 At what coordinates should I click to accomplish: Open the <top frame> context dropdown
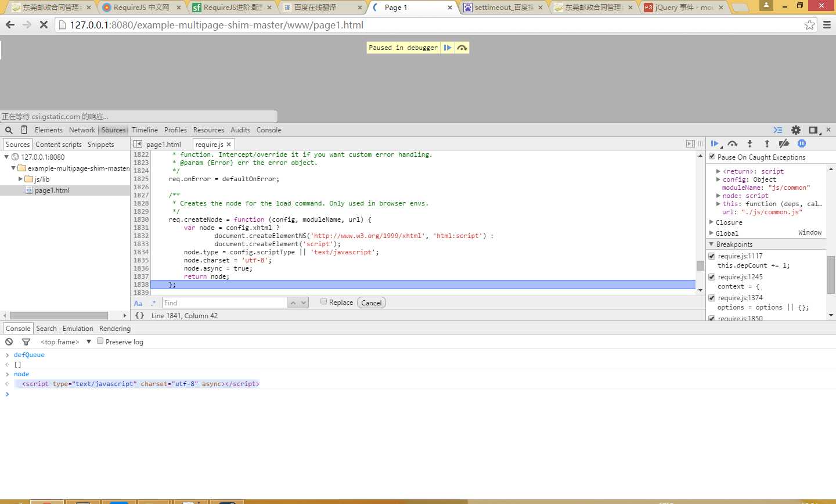[x=65, y=342]
